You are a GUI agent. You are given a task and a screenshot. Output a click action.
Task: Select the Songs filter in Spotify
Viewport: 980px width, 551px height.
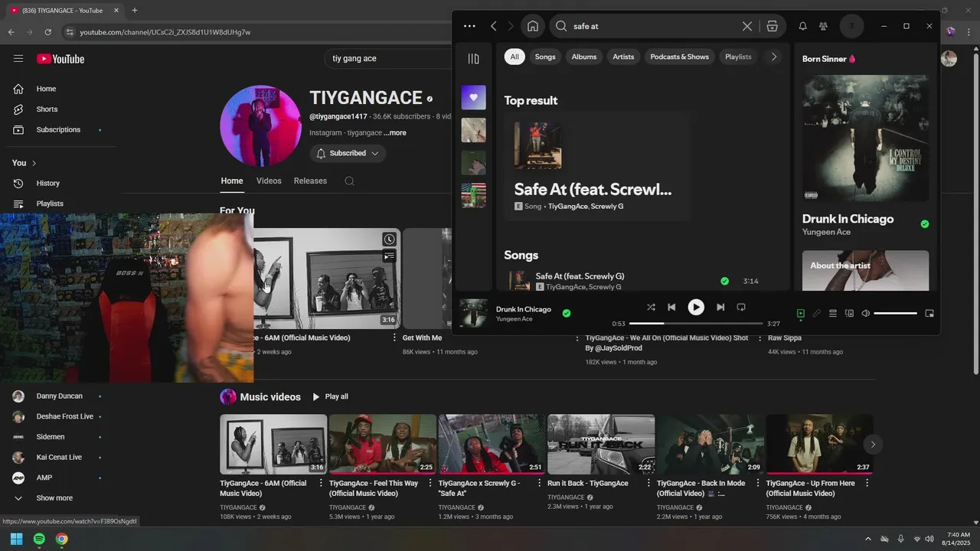point(545,57)
